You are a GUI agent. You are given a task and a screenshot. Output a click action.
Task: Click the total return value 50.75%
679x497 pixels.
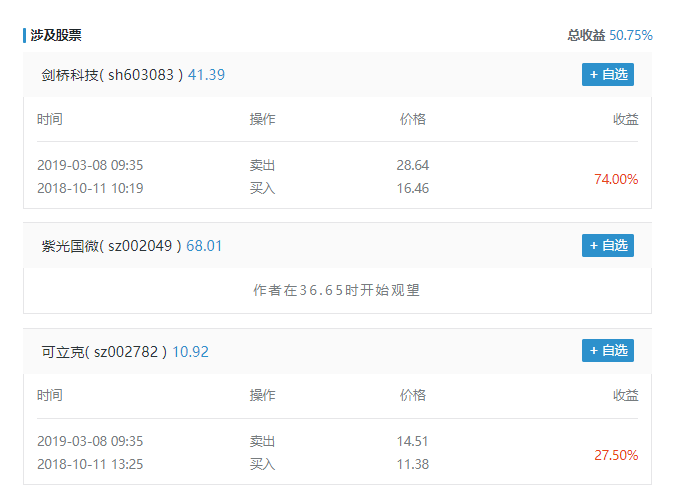click(631, 35)
